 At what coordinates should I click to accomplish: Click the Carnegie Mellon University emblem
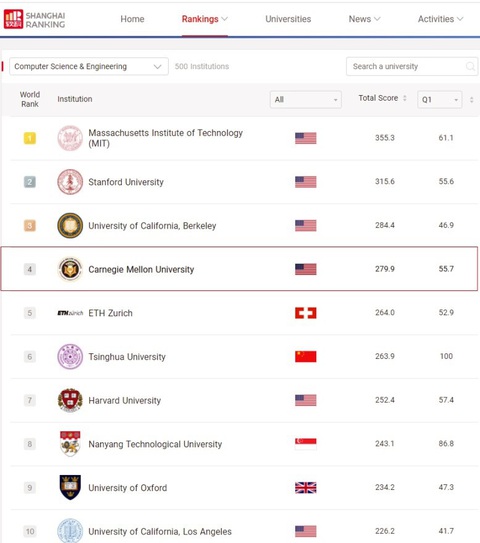(x=70, y=269)
